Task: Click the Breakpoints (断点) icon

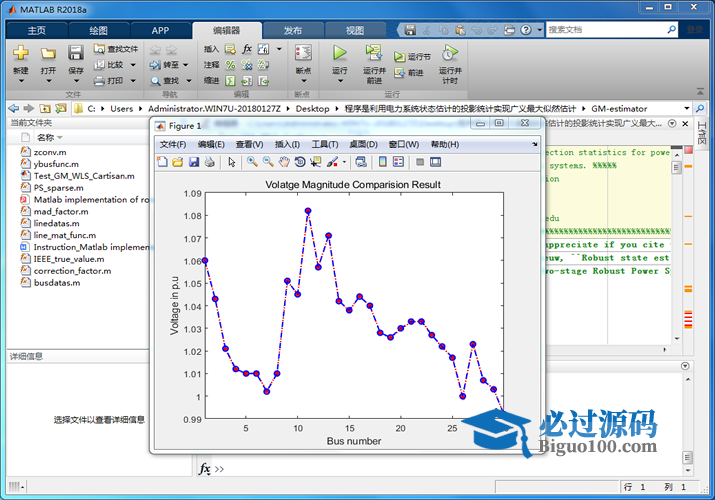Action: pos(304,53)
